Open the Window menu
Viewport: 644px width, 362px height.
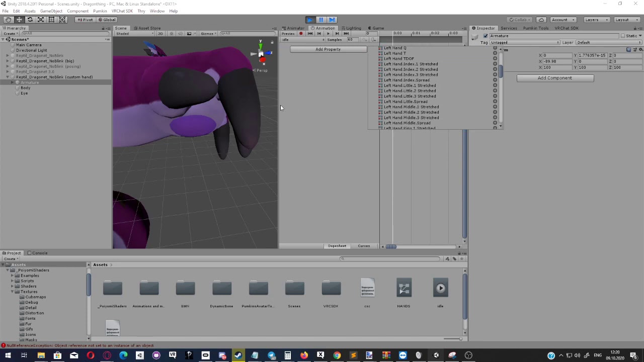click(x=157, y=11)
